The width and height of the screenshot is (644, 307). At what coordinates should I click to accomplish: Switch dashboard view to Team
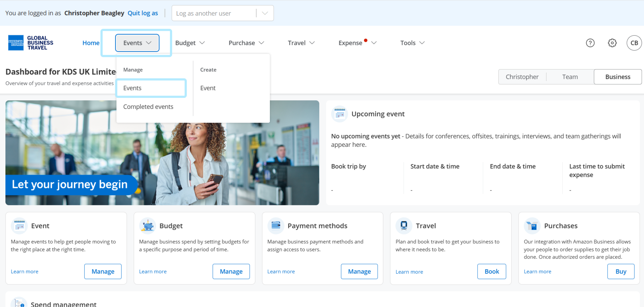(x=570, y=77)
